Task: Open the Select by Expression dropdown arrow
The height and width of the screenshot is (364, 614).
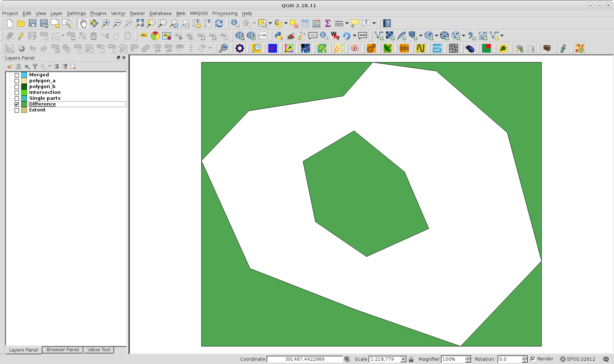Action: (286, 23)
